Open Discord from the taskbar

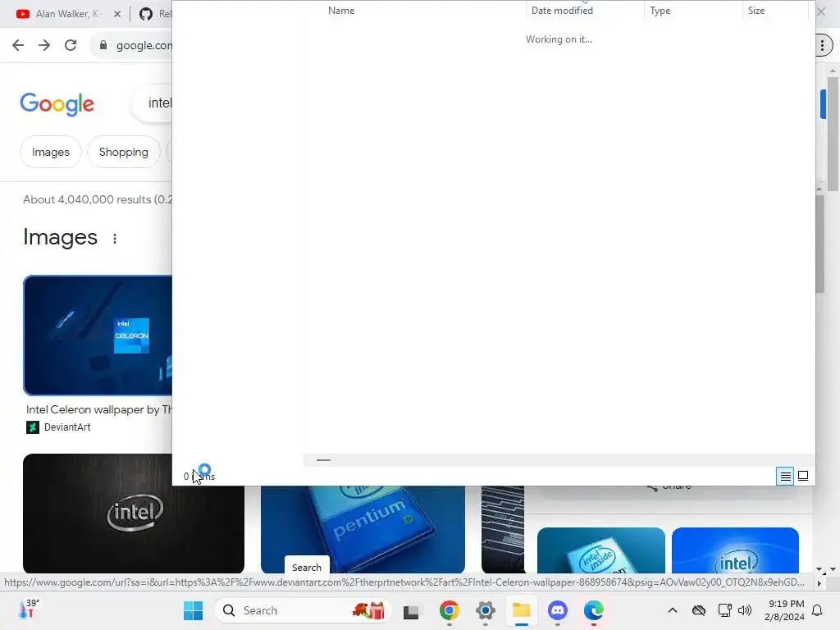click(x=558, y=610)
